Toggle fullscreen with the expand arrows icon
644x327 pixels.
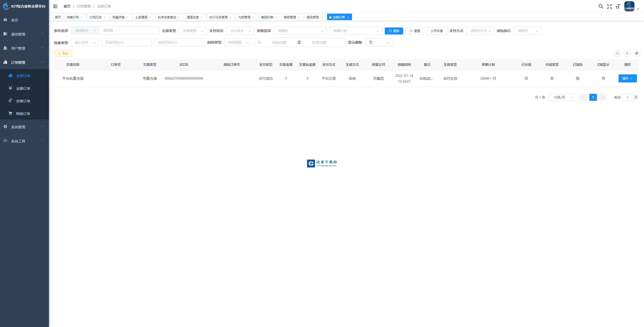[x=609, y=7]
